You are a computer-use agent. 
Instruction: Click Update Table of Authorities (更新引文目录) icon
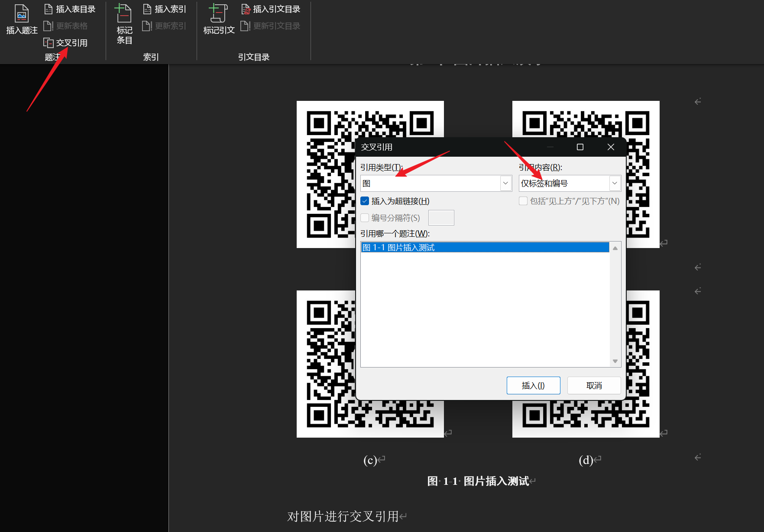[x=246, y=26]
